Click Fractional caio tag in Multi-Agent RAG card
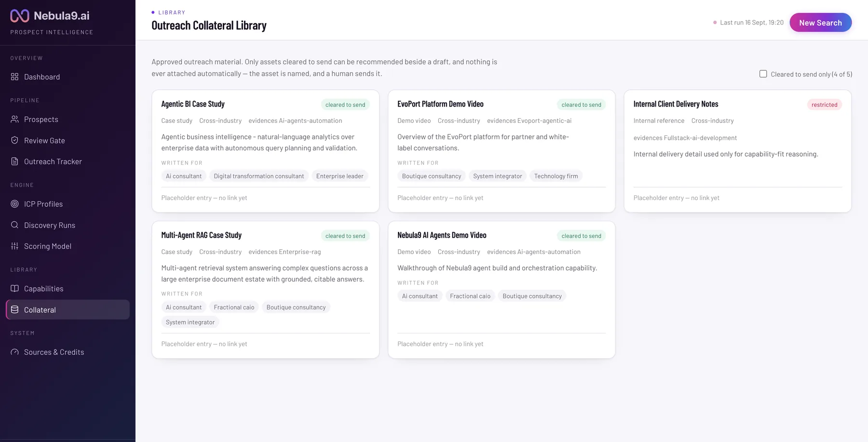868x442 pixels. coord(234,307)
